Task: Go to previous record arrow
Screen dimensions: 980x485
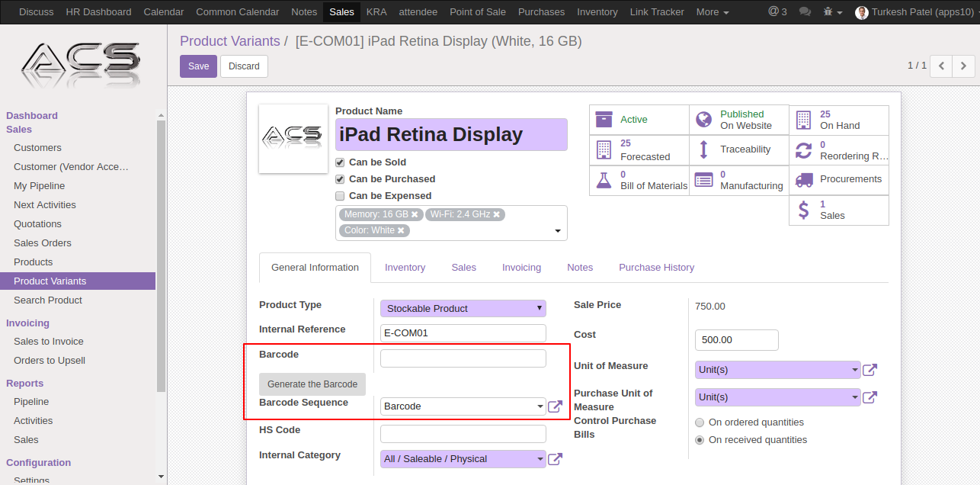Action: tap(942, 66)
